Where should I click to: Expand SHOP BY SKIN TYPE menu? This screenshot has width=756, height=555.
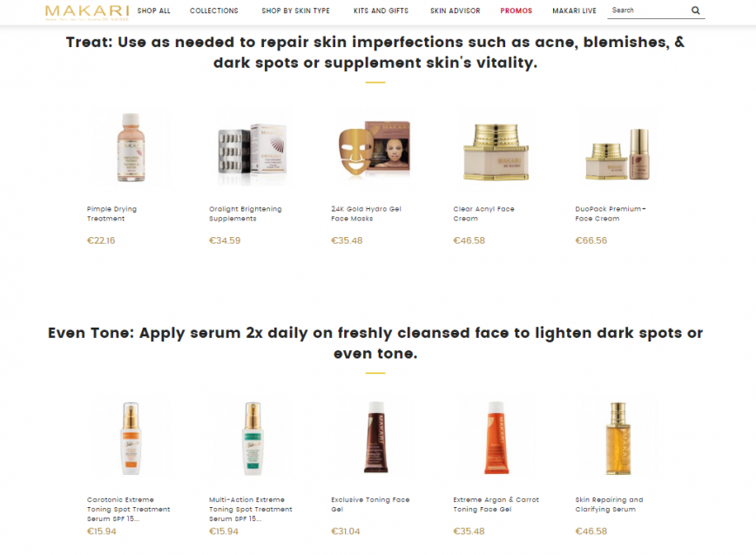click(295, 10)
